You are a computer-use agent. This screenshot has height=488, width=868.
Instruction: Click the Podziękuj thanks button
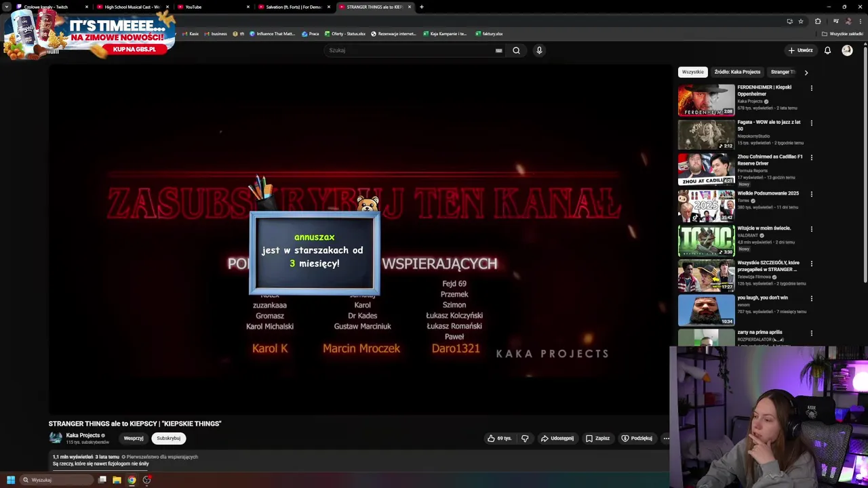click(637, 439)
